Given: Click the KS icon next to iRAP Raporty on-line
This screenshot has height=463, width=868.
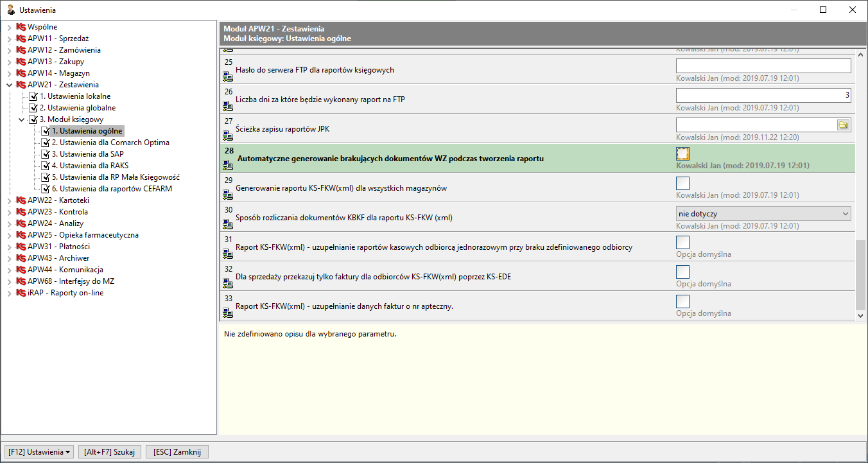Looking at the screenshot, I should coord(21,293).
